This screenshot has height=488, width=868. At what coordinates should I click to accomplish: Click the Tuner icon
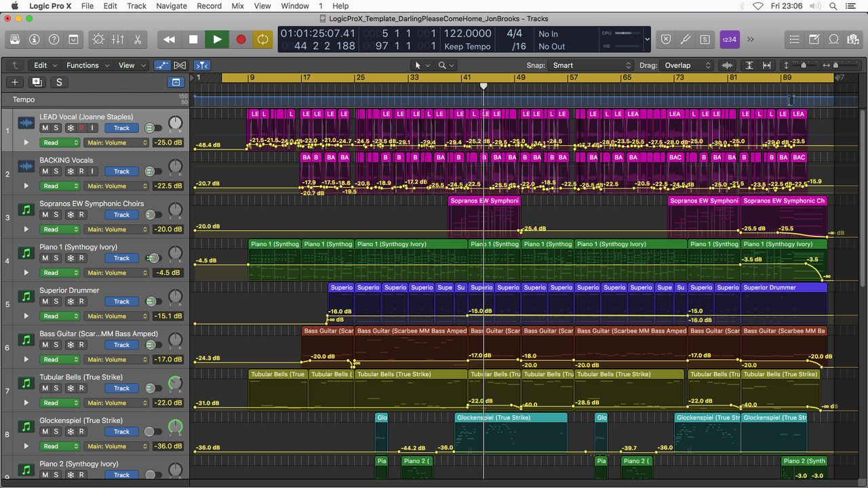coord(686,39)
